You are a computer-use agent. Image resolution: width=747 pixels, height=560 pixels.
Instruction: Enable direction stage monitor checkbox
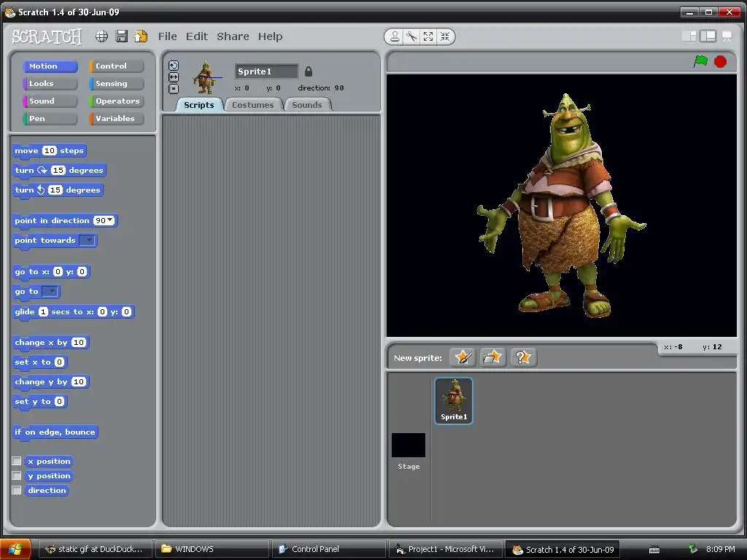click(17, 490)
